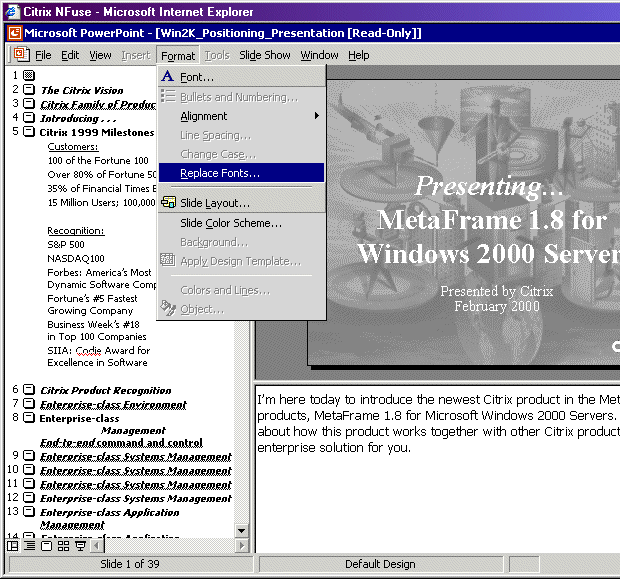Screen dimensions: 620x579
Task: Switch to Slide Sorter View button
Action: (63, 546)
